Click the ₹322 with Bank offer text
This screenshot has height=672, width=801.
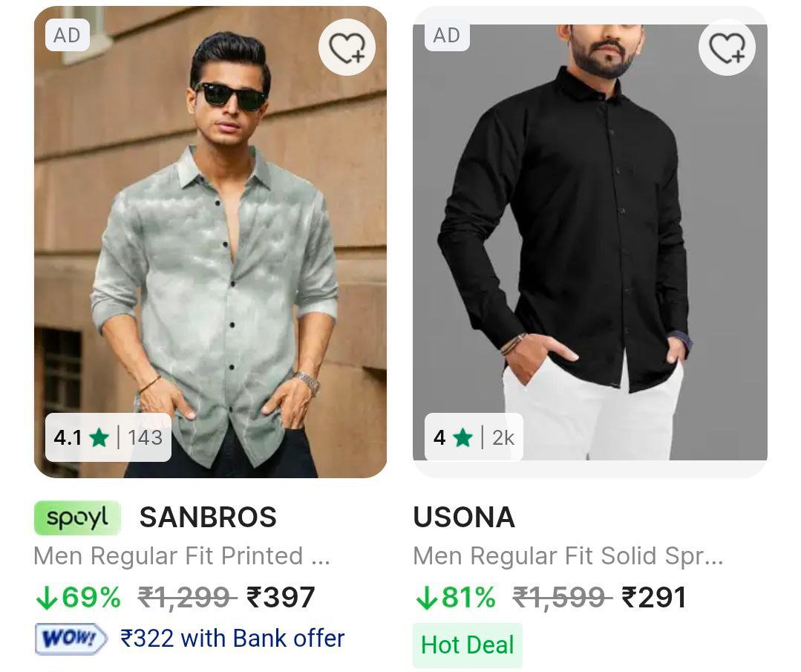(x=232, y=639)
